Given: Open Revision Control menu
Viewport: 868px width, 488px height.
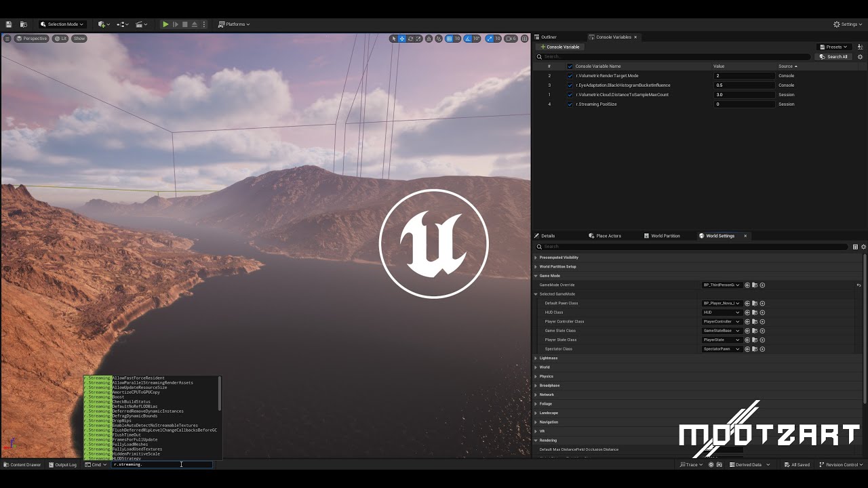Looking at the screenshot, I should pos(841,465).
